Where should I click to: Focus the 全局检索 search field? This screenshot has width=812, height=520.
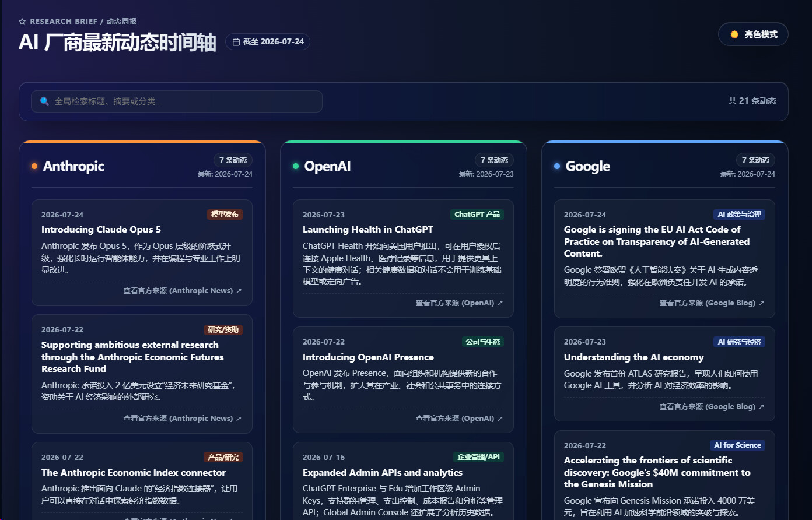[177, 101]
